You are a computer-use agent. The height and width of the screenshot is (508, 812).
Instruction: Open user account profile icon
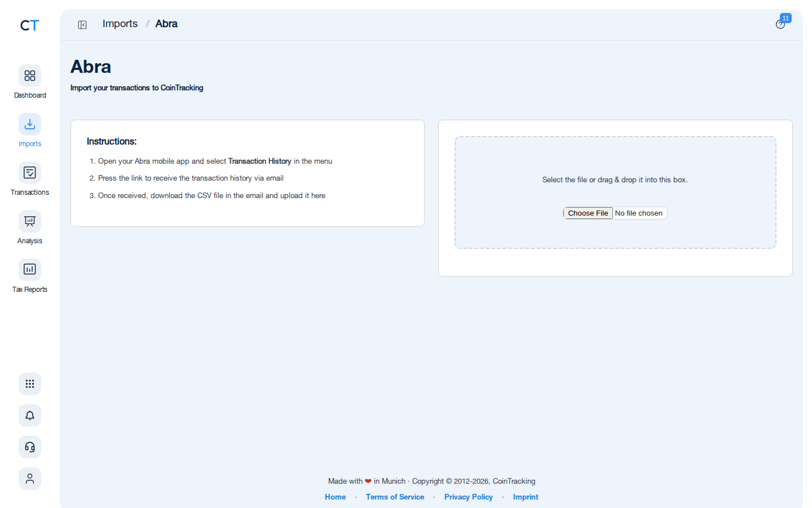(30, 479)
